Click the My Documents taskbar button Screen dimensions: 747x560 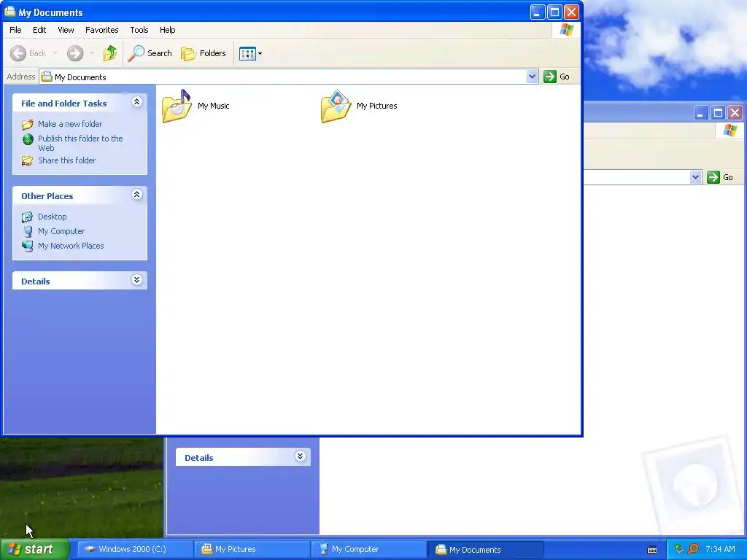(x=485, y=549)
